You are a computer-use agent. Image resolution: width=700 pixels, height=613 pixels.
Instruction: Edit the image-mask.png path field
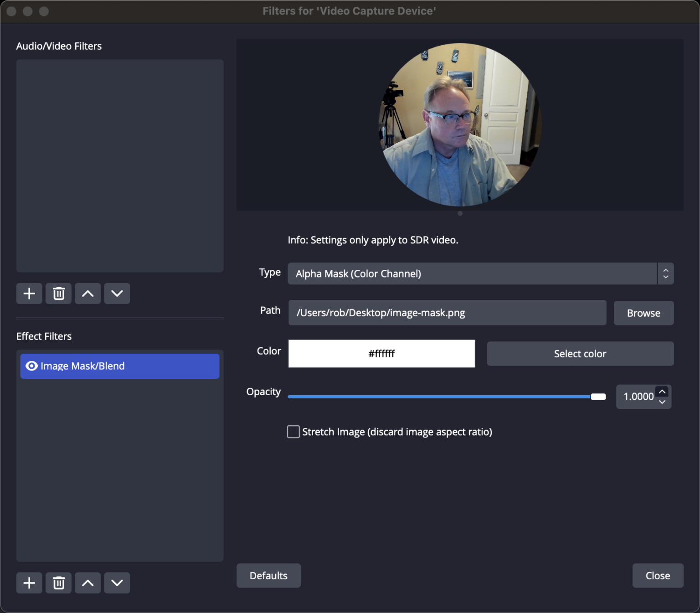[447, 313]
